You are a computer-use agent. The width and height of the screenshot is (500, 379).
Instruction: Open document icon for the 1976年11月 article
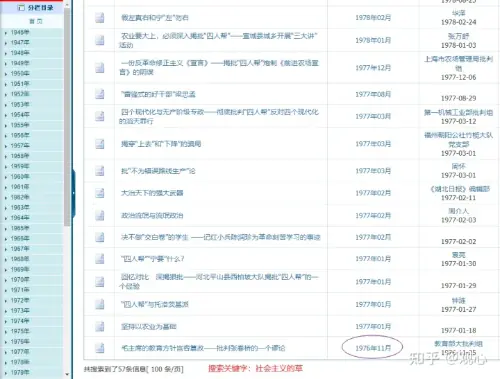click(x=100, y=348)
